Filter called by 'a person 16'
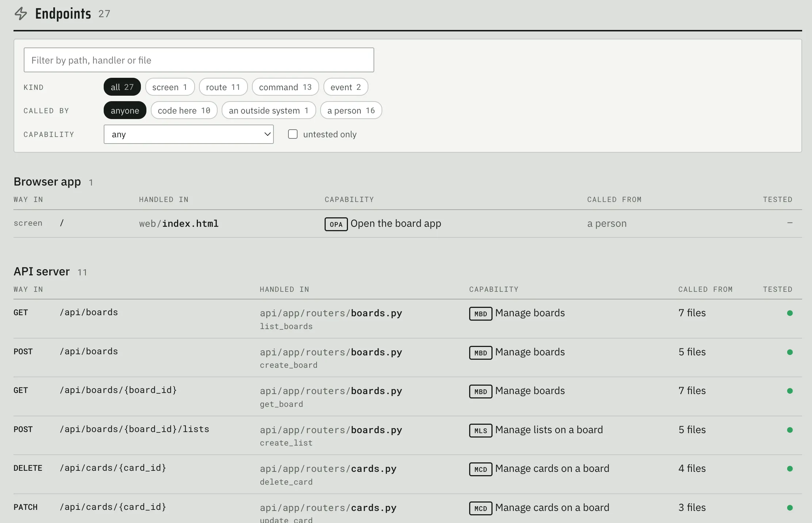The height and width of the screenshot is (523, 812). coord(351,110)
